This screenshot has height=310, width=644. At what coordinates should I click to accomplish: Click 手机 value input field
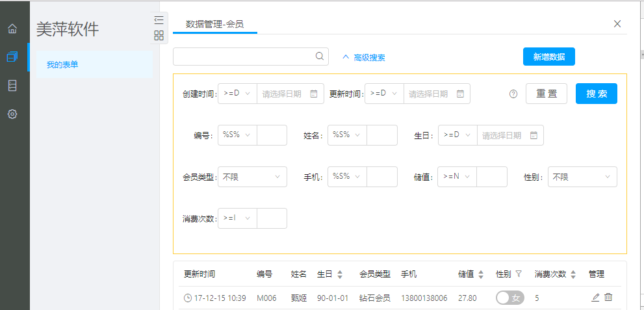coord(382,177)
